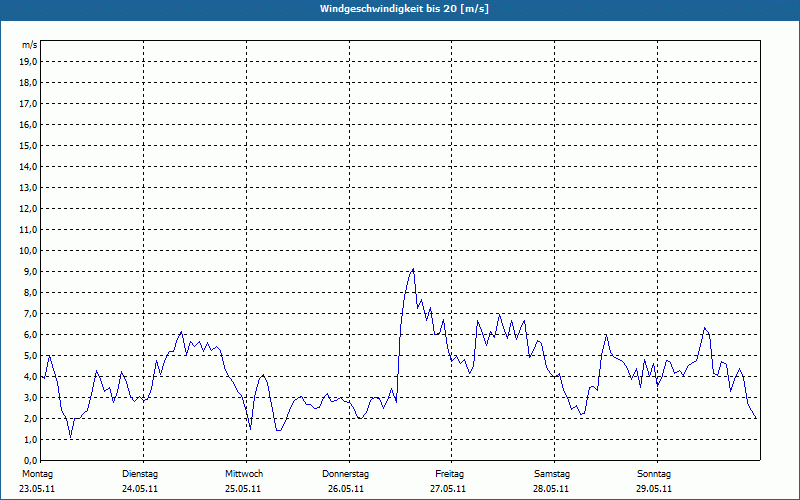The width and height of the screenshot is (800, 500).
Task: Select the 'Freitag' day label
Action: [x=449, y=474]
